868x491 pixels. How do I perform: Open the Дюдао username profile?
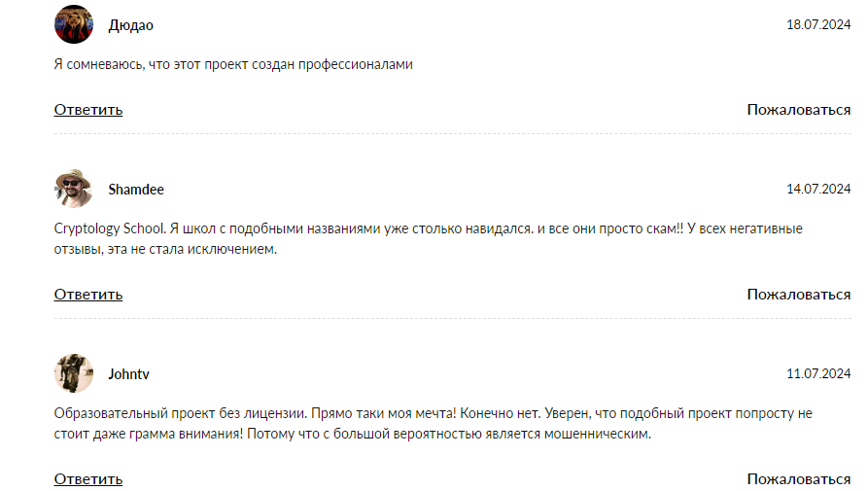point(130,25)
